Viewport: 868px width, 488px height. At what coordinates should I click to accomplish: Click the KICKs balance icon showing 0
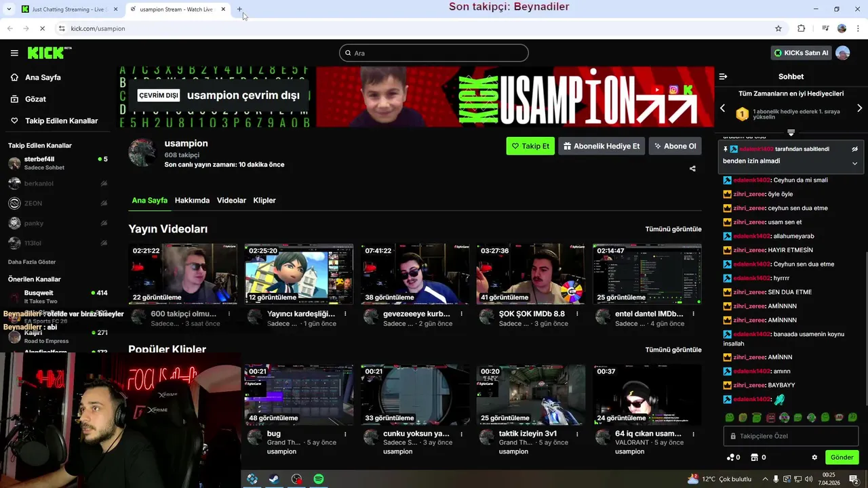click(733, 457)
